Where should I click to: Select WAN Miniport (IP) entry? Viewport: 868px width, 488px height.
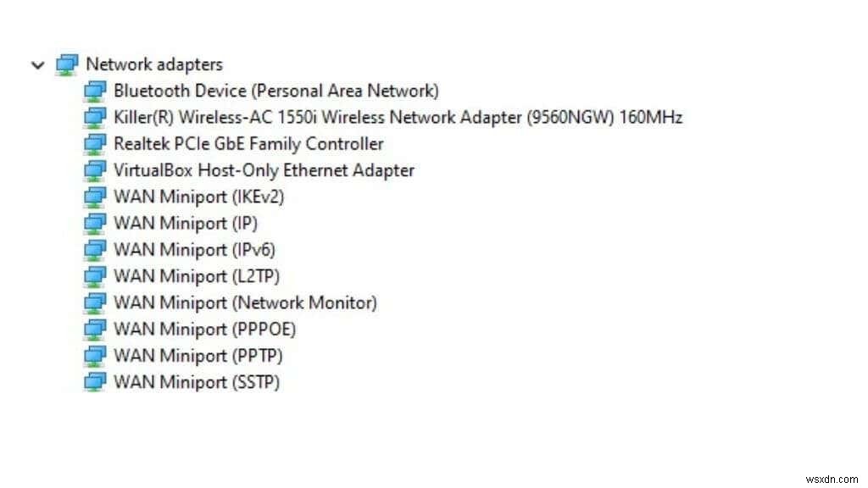click(x=186, y=224)
